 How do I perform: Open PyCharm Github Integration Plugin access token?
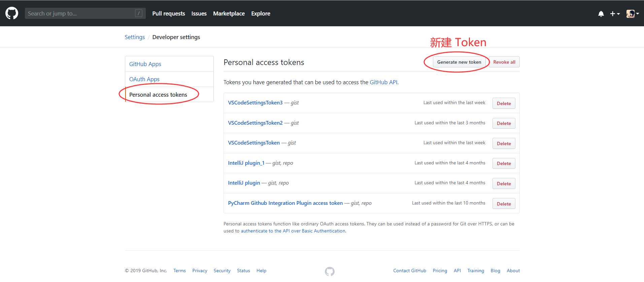point(285,203)
